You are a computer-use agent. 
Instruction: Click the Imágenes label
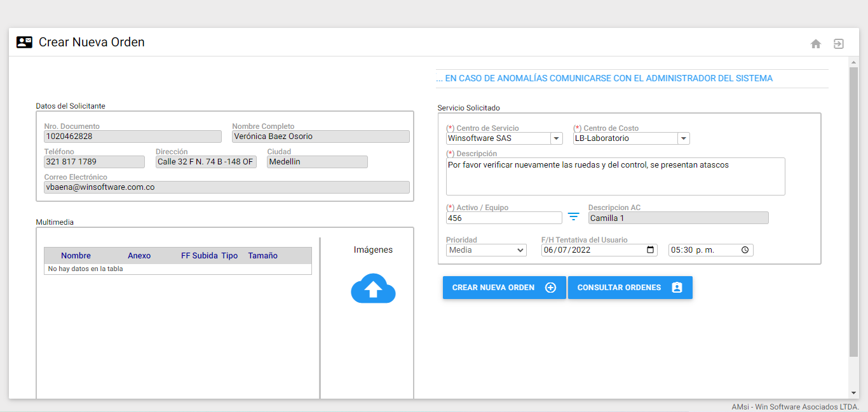[374, 249]
